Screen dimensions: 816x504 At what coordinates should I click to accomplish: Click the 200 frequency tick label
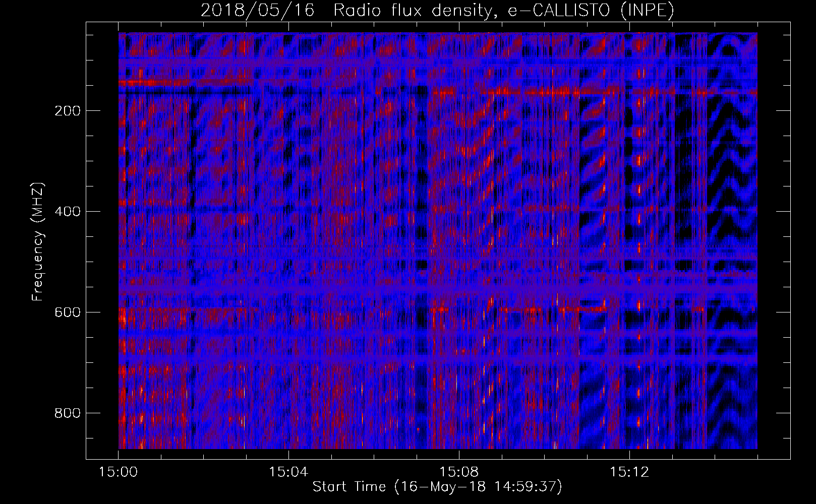pyautogui.click(x=68, y=111)
